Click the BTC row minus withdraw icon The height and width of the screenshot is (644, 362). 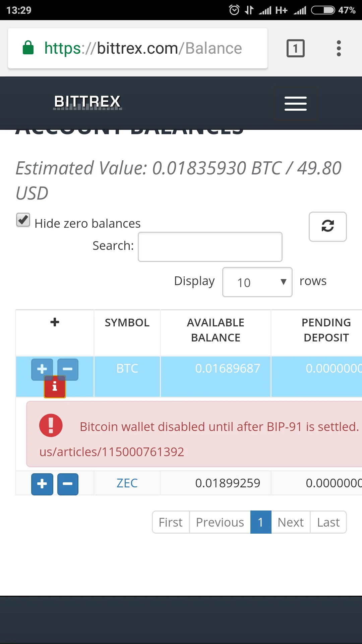tap(68, 369)
